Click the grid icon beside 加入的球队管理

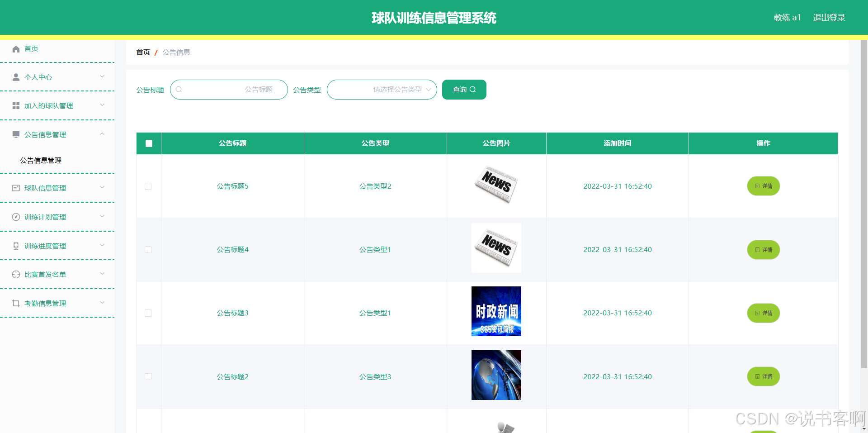pyautogui.click(x=16, y=105)
